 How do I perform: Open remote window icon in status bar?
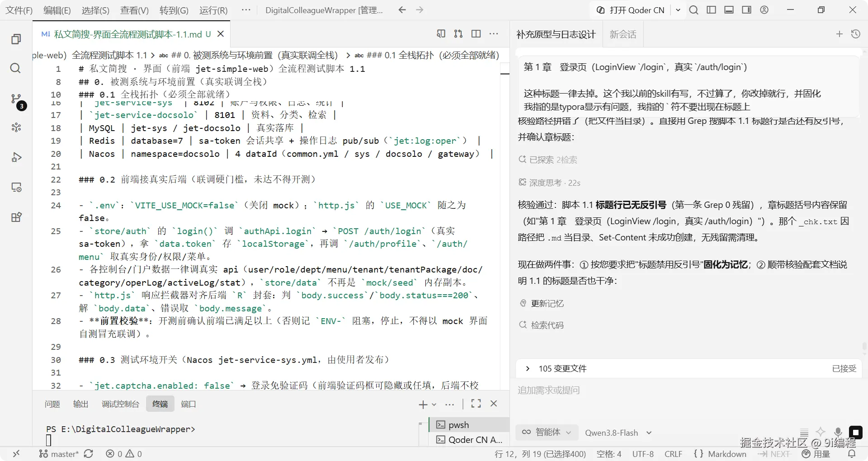coord(16,454)
